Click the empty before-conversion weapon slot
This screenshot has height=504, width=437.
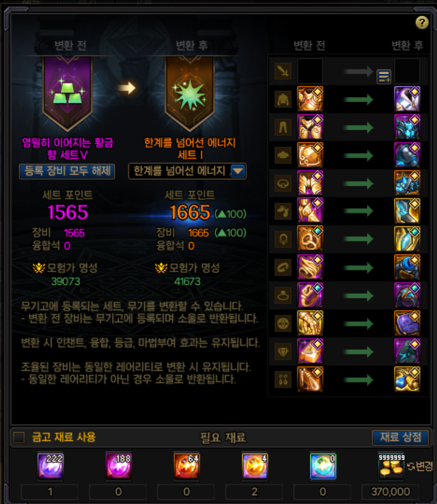tap(310, 71)
